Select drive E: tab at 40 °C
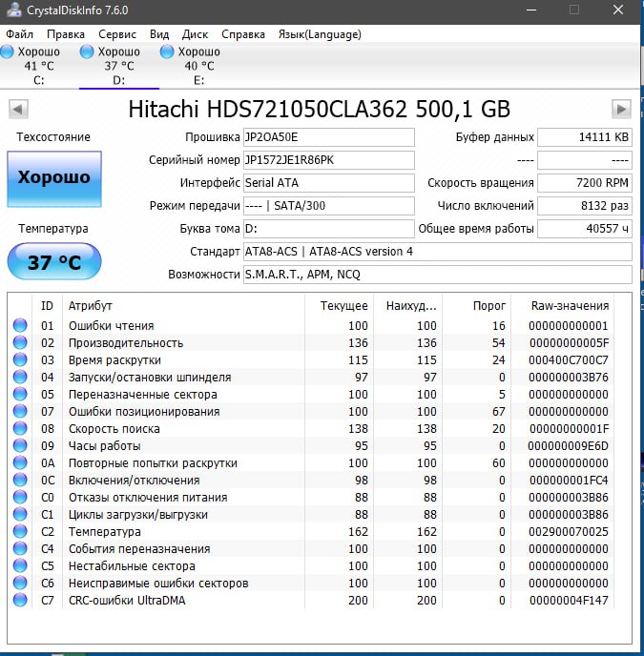Viewport: 644px width, 656px height. point(199,66)
